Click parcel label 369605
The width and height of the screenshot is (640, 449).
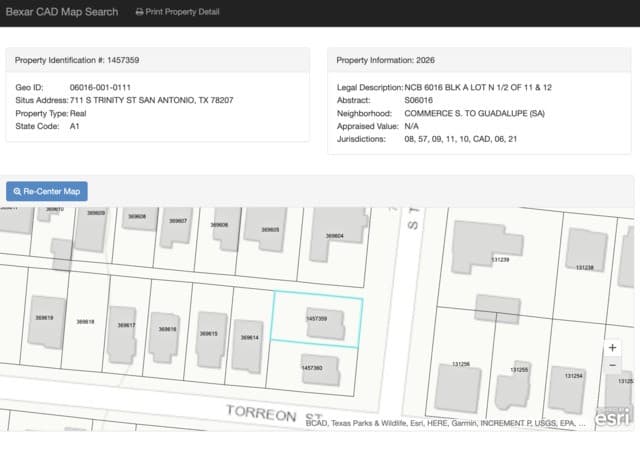(x=270, y=230)
